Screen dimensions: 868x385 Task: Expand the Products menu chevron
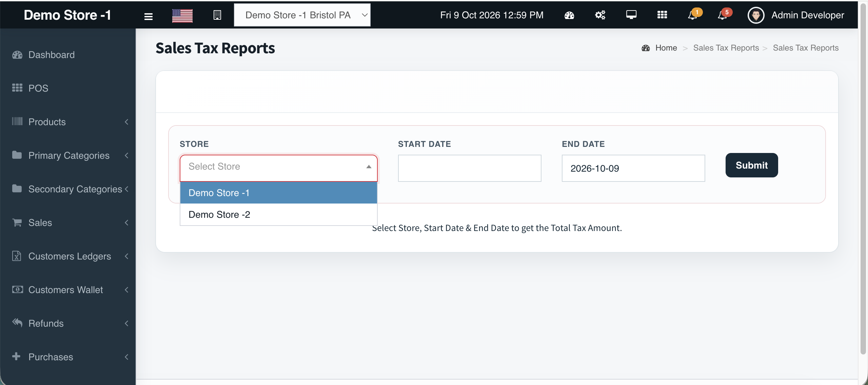pyautogui.click(x=126, y=122)
